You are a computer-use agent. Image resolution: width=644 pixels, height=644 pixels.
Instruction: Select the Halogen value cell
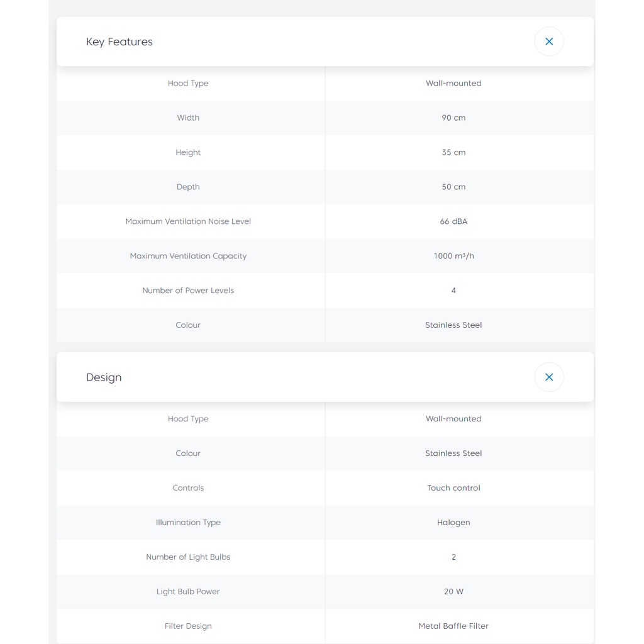453,523
